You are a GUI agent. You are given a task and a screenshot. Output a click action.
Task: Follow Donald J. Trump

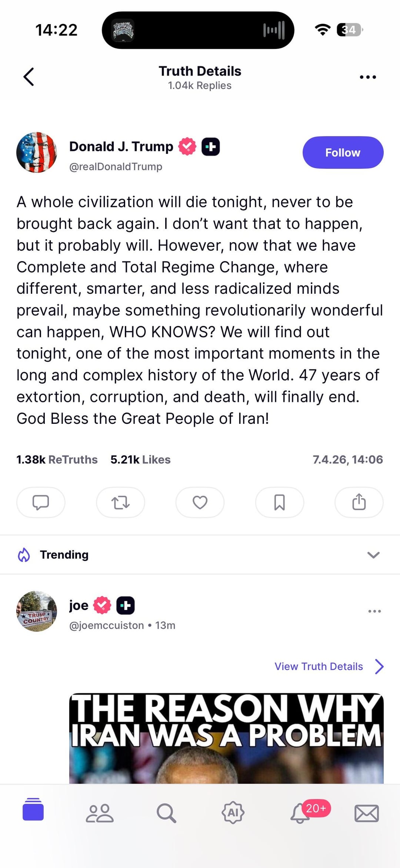click(343, 152)
